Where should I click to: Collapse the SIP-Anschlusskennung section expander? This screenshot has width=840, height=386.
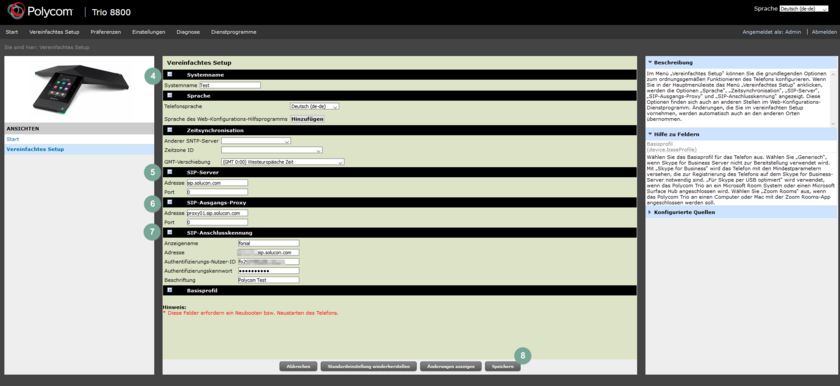click(170, 232)
